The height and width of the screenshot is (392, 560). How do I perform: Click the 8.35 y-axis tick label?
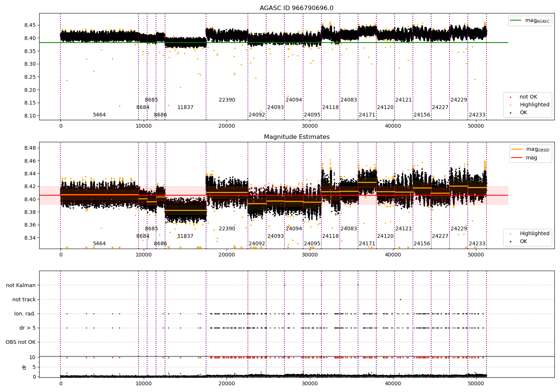click(30, 51)
